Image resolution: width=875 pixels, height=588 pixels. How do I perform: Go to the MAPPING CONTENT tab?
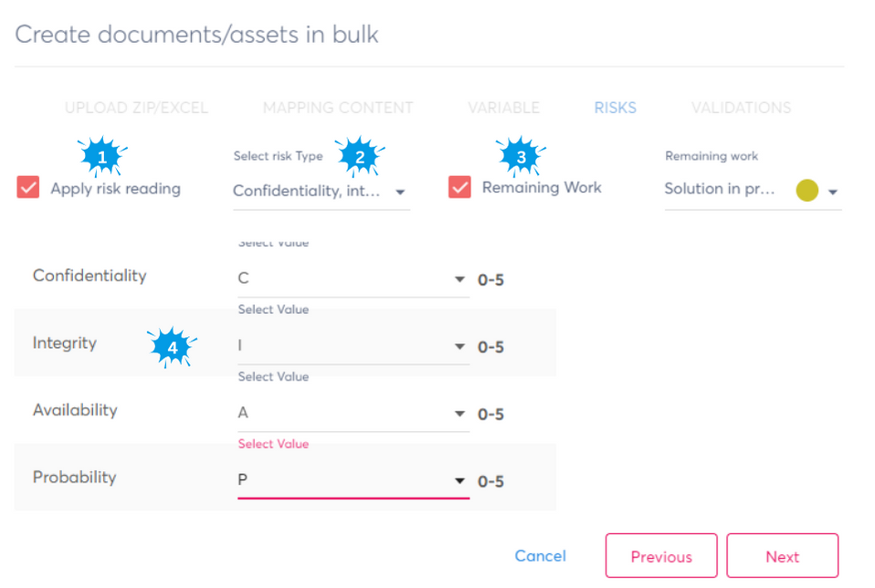(338, 108)
